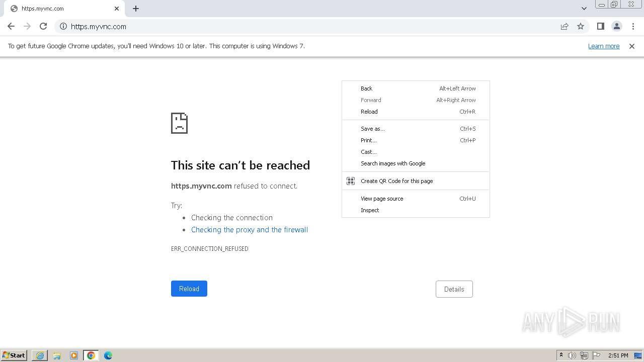Bookmark this tab with the star icon
The width and height of the screenshot is (644, 362).
[x=581, y=26]
